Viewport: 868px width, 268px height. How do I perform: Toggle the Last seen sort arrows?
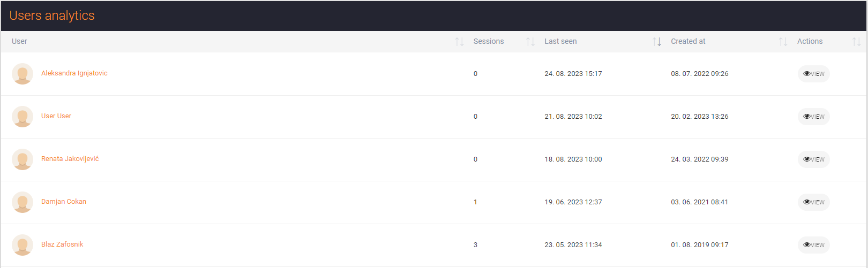point(657,42)
